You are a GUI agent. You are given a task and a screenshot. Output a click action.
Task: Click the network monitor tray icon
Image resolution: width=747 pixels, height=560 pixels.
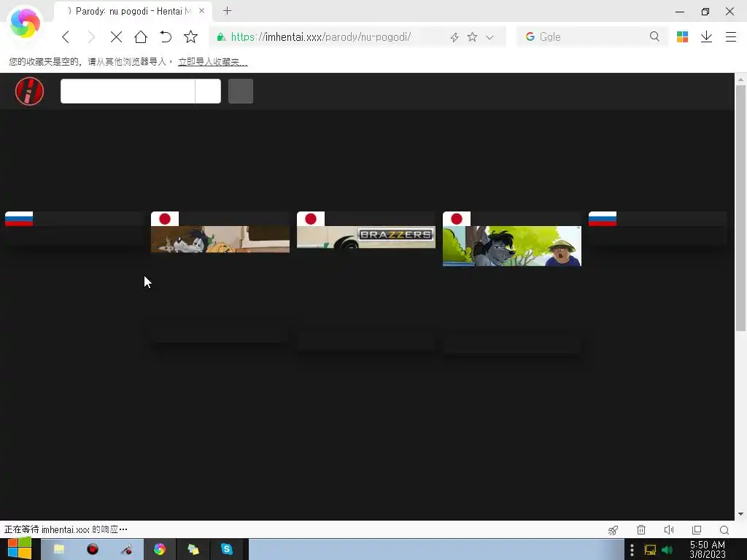coord(650,550)
